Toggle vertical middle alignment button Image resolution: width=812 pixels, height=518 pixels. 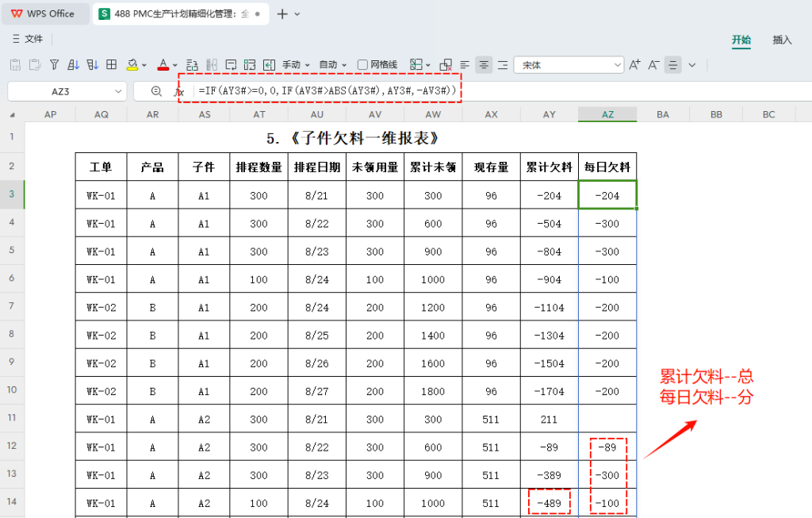pyautogui.click(x=672, y=65)
